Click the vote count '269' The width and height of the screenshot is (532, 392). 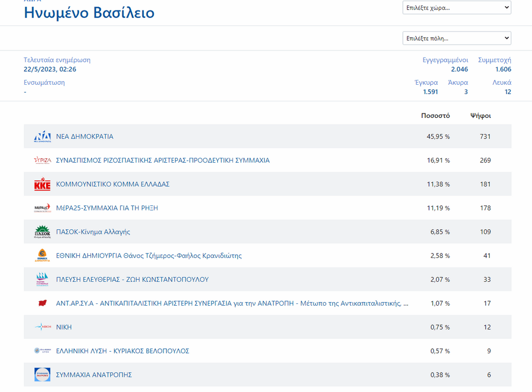point(485,160)
